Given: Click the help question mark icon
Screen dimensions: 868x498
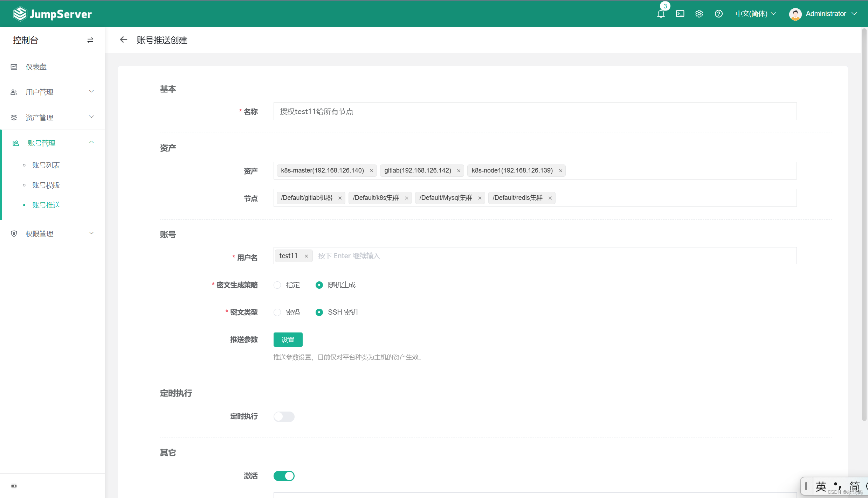Looking at the screenshot, I should tap(718, 14).
